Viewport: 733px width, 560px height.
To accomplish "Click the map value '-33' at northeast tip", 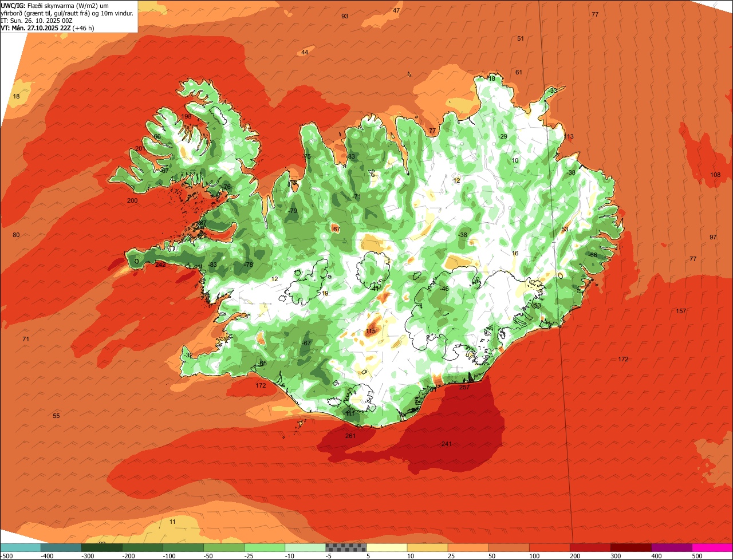I will [x=551, y=91].
